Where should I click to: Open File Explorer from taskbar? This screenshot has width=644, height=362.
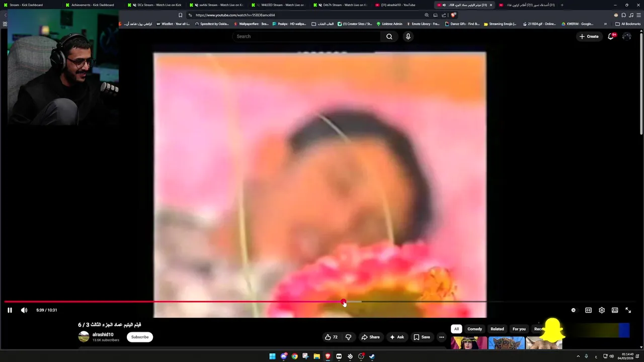coord(316,356)
